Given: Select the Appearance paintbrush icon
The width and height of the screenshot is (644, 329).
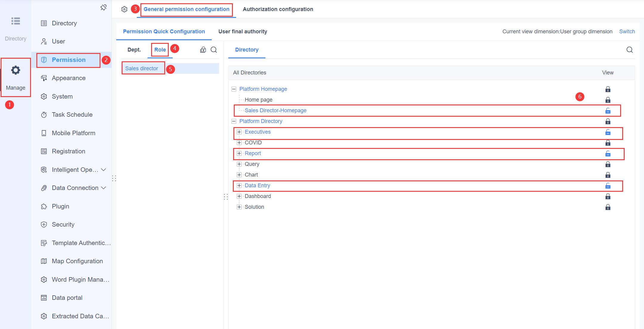Looking at the screenshot, I should [44, 78].
